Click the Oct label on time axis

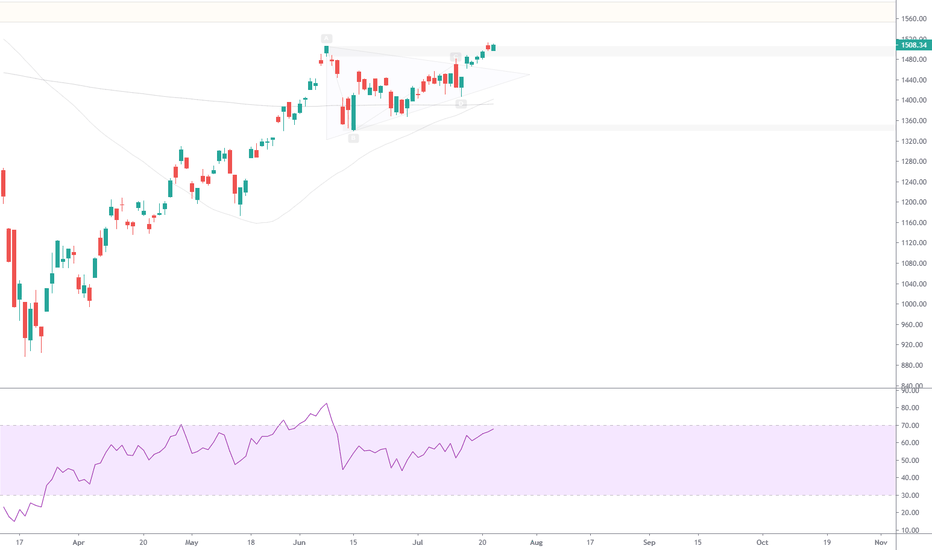point(762,542)
